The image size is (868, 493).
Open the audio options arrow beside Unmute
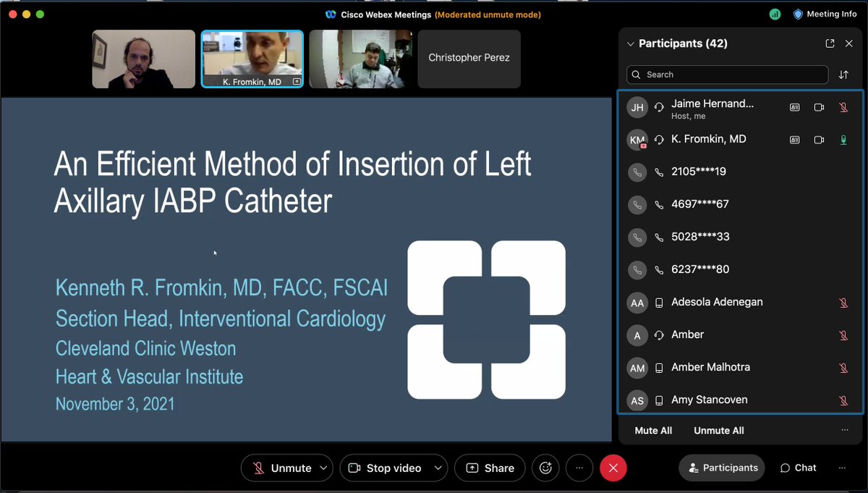tap(323, 468)
